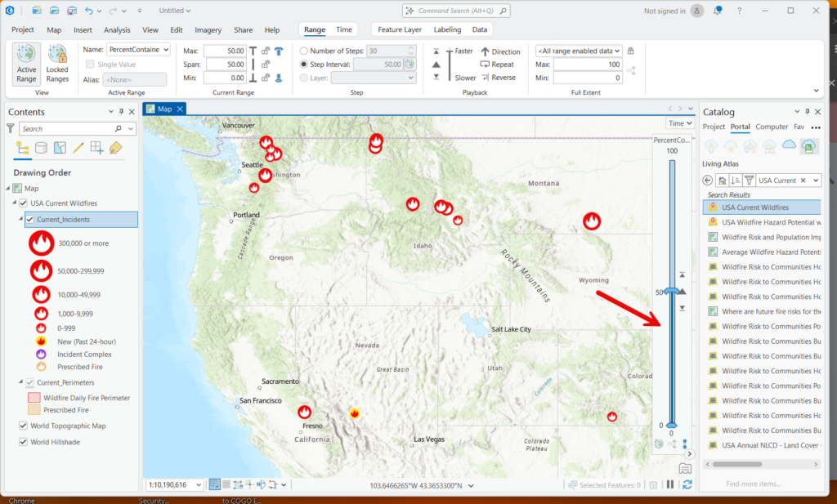Switch to the Labeling tab
The image size is (837, 504).
(447, 30)
